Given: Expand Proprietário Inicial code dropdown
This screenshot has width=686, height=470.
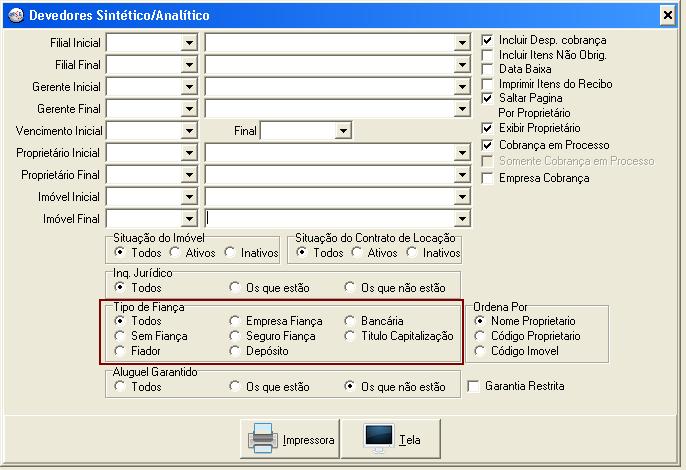Looking at the screenshot, I should pos(189,153).
